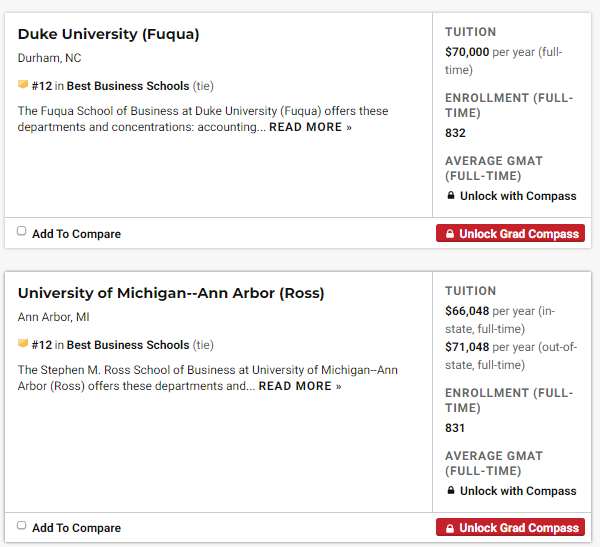Click lock icon in Duke's Unlock button

click(450, 234)
